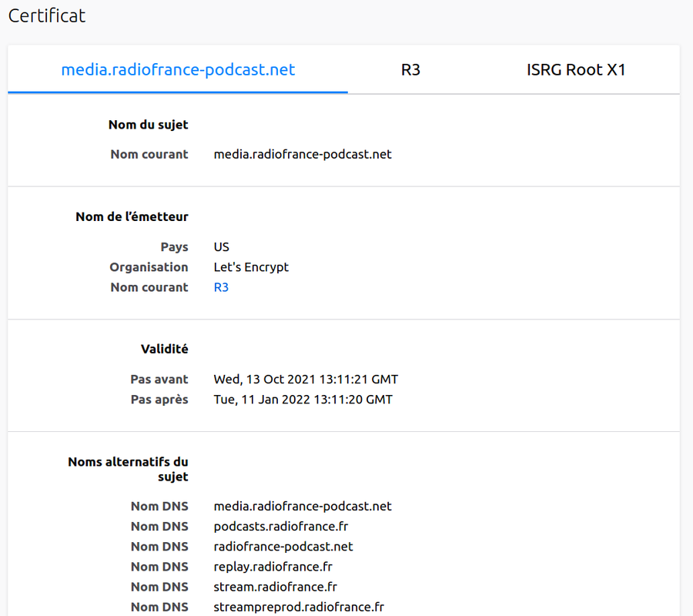Click the Certificat page heading
This screenshot has height=616, width=693.
(x=47, y=16)
